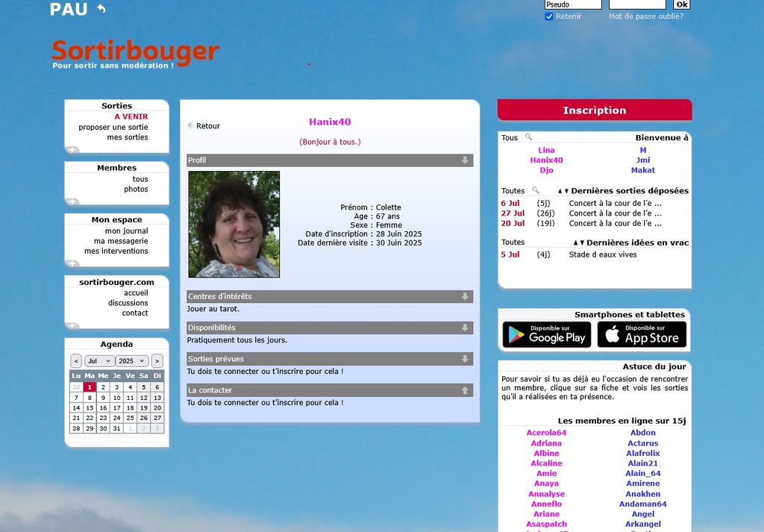Image resolution: width=764 pixels, height=532 pixels.
Task: Expand the La contacter section arrow
Action: [465, 390]
